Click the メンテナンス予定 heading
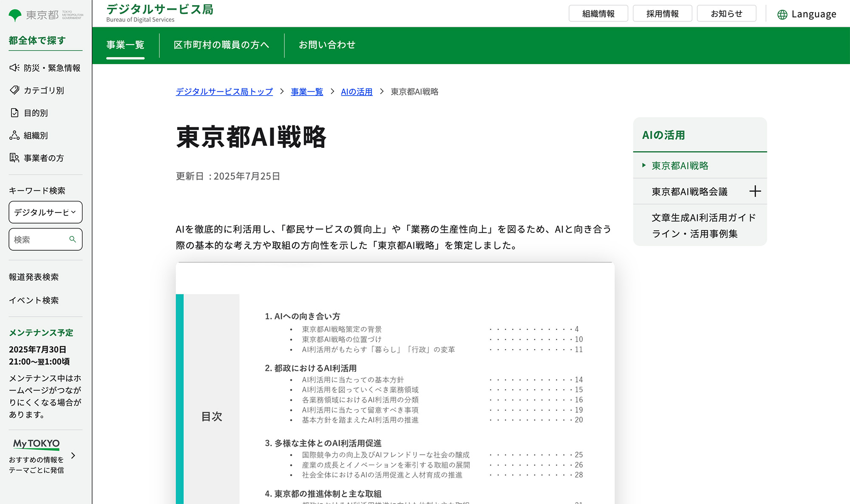The image size is (850, 504). tap(41, 333)
